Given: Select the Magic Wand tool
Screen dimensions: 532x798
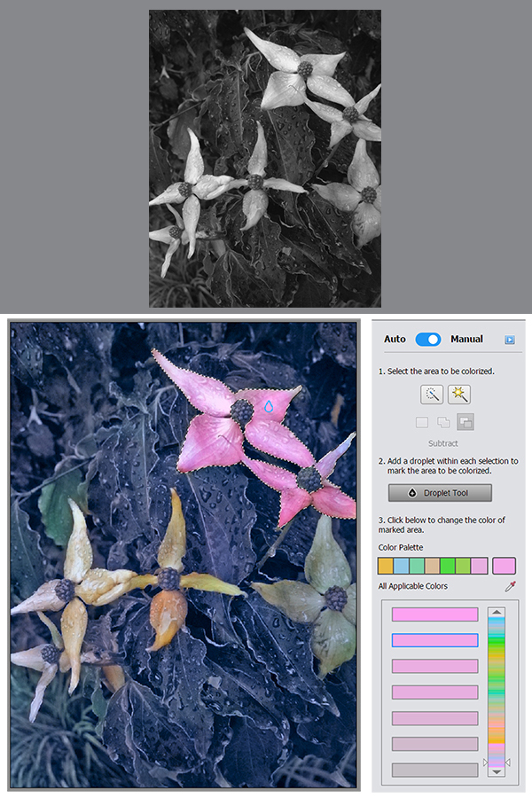Looking at the screenshot, I should click(459, 395).
